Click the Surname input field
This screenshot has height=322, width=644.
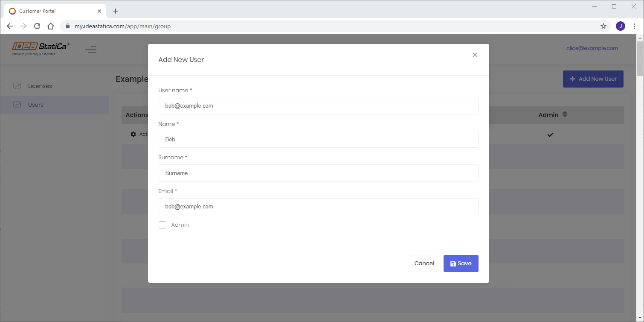[x=318, y=173]
